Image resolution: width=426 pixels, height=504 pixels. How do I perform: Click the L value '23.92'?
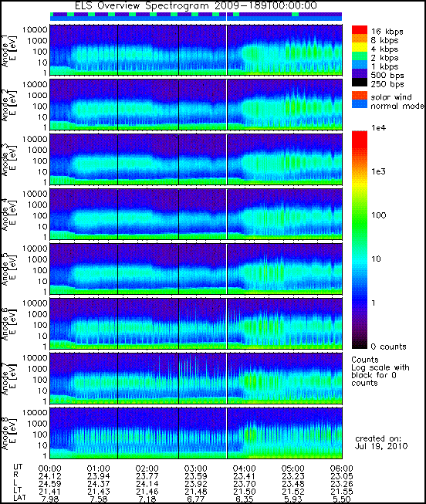[x=195, y=484]
